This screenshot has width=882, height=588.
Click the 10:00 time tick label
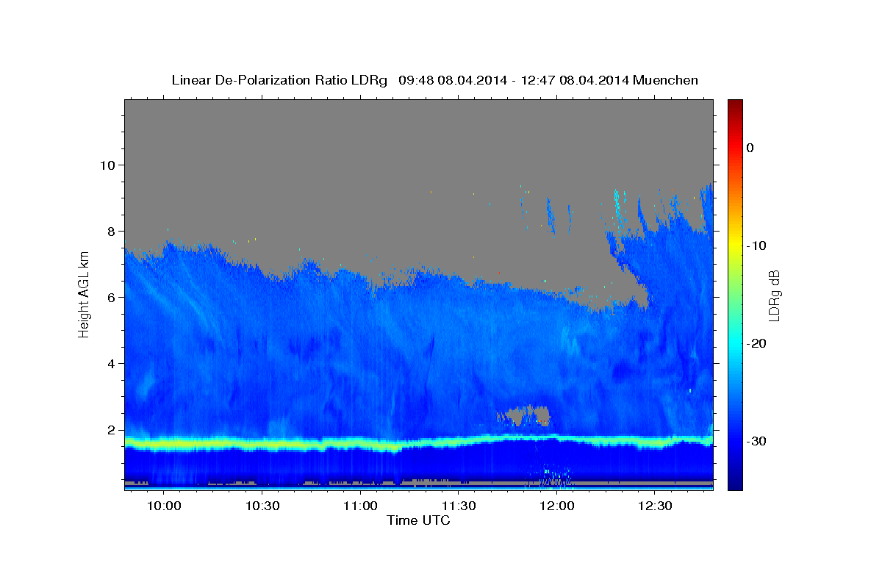coord(164,506)
